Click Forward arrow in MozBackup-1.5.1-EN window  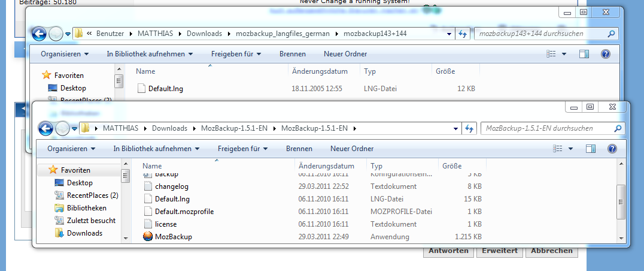(62, 128)
